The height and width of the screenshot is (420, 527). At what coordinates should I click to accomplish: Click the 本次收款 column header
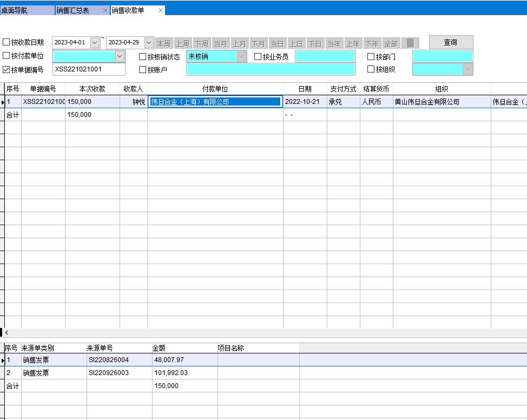click(x=93, y=89)
